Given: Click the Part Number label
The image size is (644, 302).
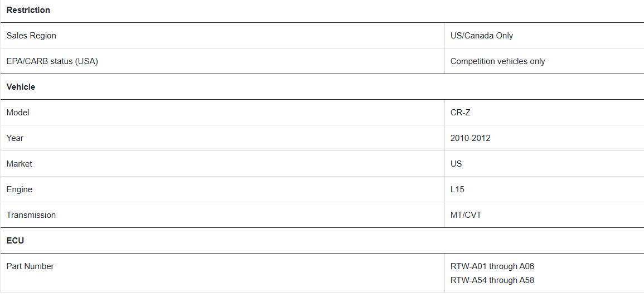Looking at the screenshot, I should click(x=30, y=266).
